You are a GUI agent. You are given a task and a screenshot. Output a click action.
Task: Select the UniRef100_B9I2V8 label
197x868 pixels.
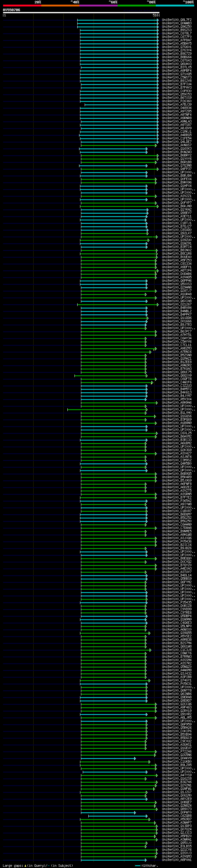177,81
